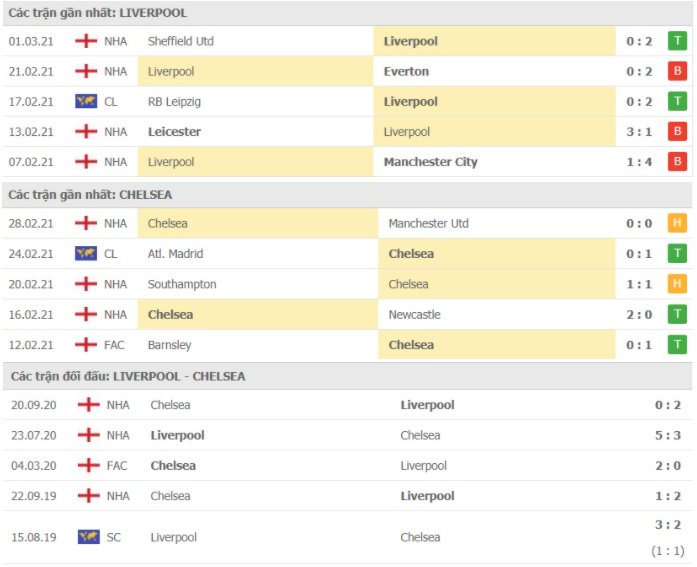The height and width of the screenshot is (567, 697).
Task: Select the Barnsley team link
Action: pos(169,345)
